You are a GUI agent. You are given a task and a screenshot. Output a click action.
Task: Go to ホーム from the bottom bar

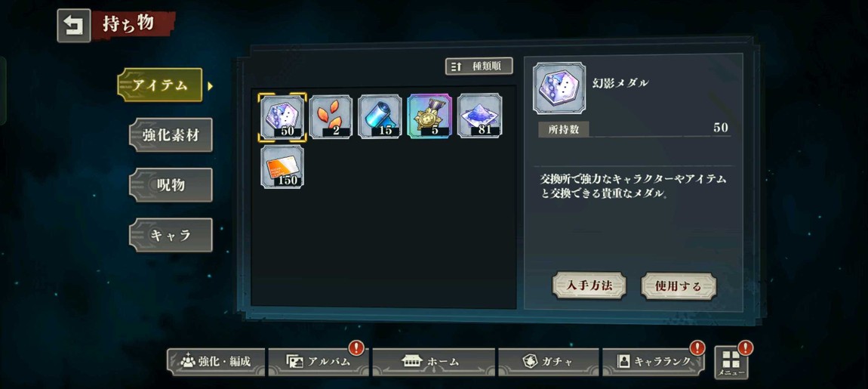point(433,362)
